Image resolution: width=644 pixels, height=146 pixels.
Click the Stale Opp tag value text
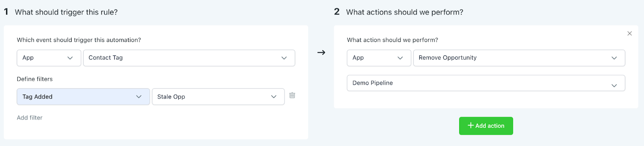[x=171, y=97]
